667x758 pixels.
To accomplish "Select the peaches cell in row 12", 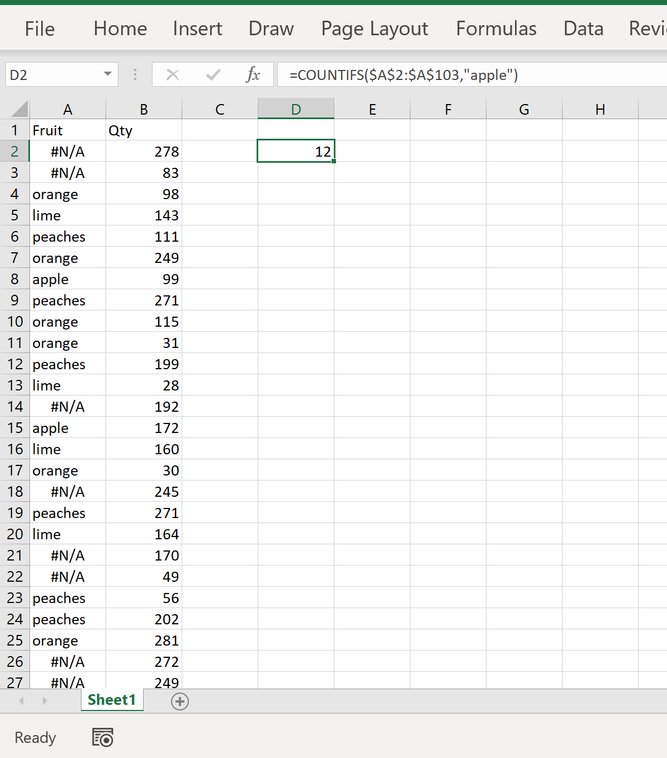I will (x=68, y=364).
